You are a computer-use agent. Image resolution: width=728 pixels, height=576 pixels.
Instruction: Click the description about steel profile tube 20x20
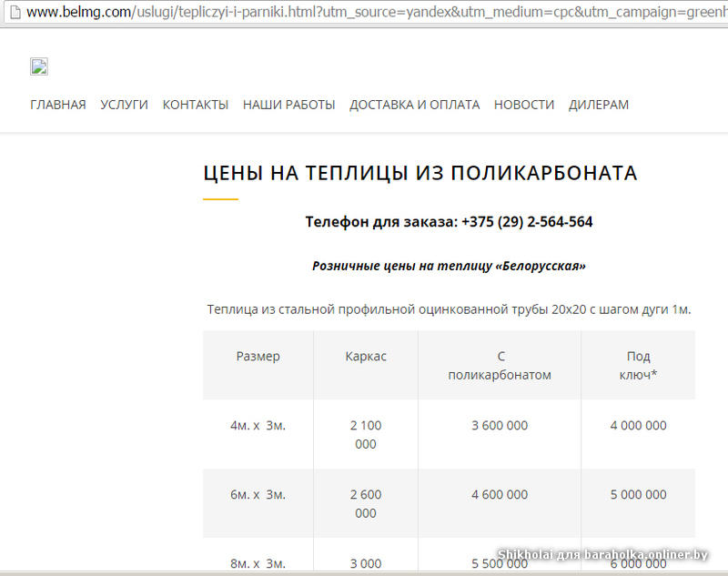coord(449,309)
